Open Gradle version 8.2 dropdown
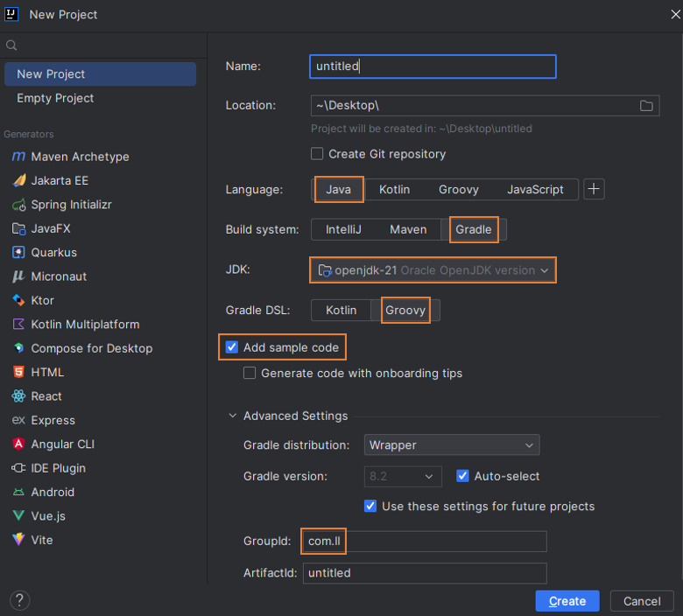The image size is (683, 616). [x=403, y=476]
